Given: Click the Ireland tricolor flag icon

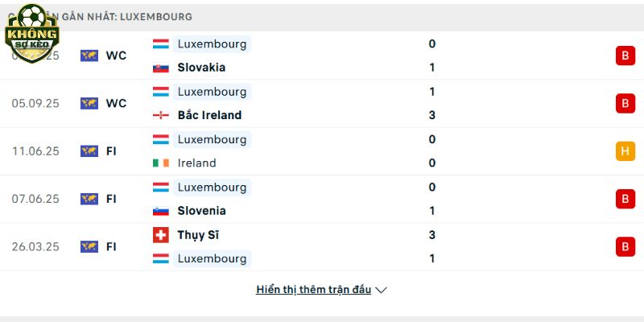Looking at the screenshot, I should (x=161, y=163).
